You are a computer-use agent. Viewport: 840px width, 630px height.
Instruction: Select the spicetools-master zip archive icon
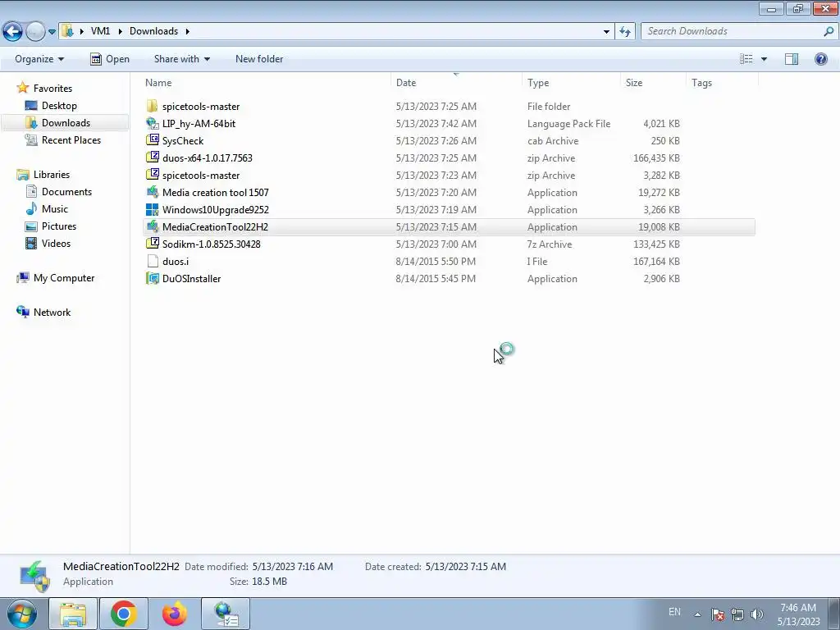tap(152, 175)
